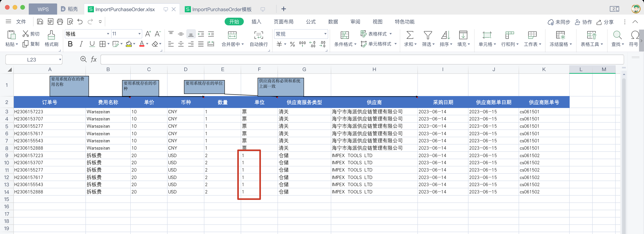Click the AutoSum (求和) sigma icon
Viewport: 644px width, 234px height.
click(410, 35)
